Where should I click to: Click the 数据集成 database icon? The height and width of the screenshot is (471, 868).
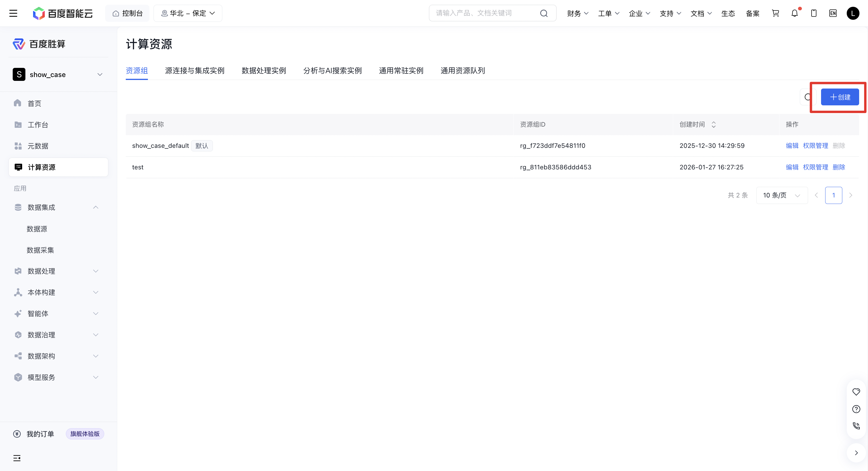click(18, 207)
